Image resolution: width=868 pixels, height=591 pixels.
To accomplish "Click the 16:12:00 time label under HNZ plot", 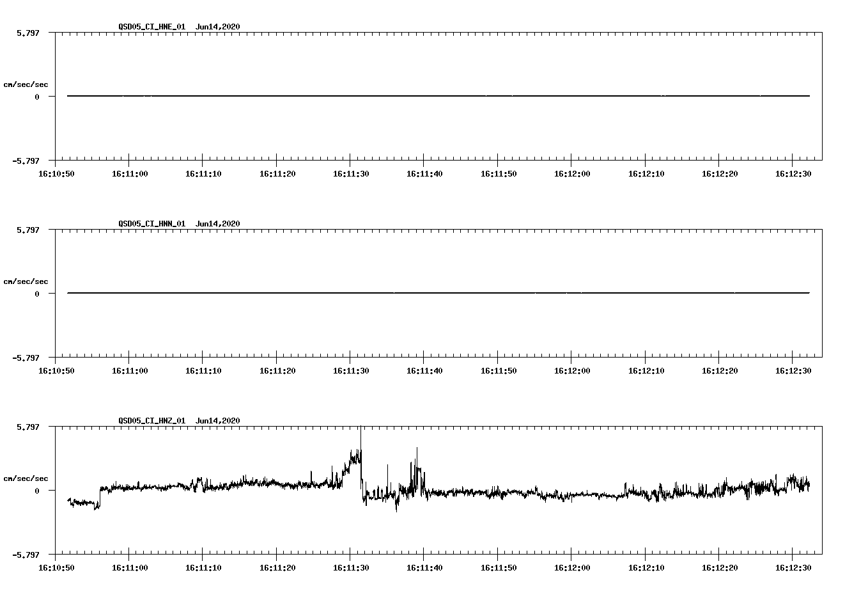I will (572, 567).
